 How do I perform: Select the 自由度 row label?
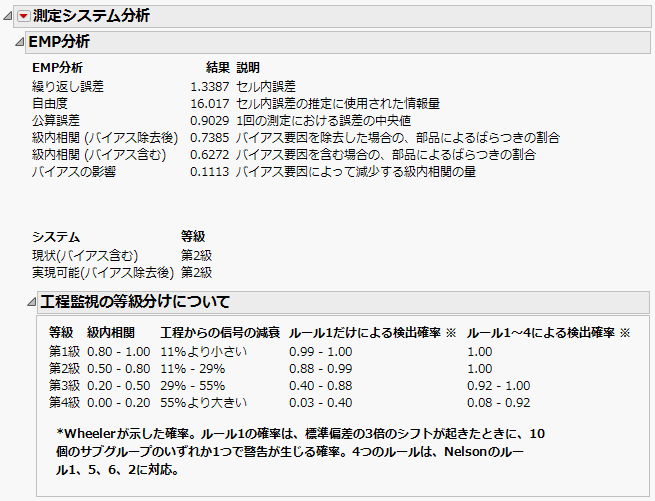50,104
